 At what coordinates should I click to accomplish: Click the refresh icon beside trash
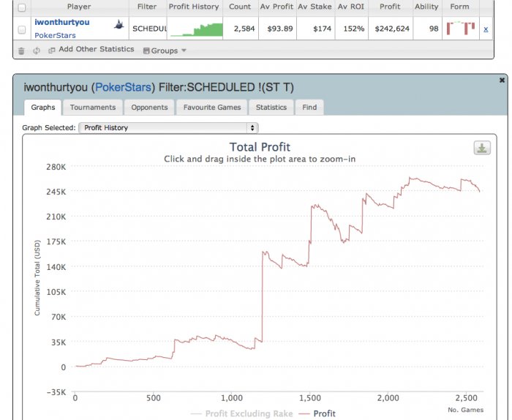pos(37,50)
